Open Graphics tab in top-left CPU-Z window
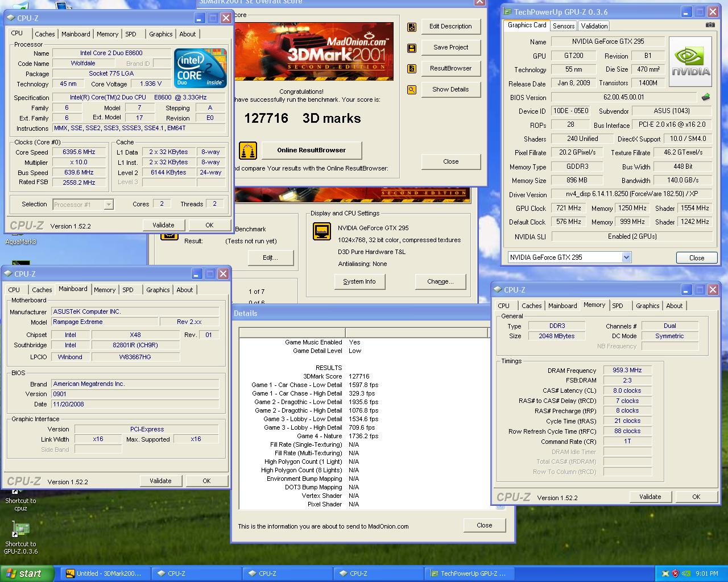 pyautogui.click(x=161, y=34)
